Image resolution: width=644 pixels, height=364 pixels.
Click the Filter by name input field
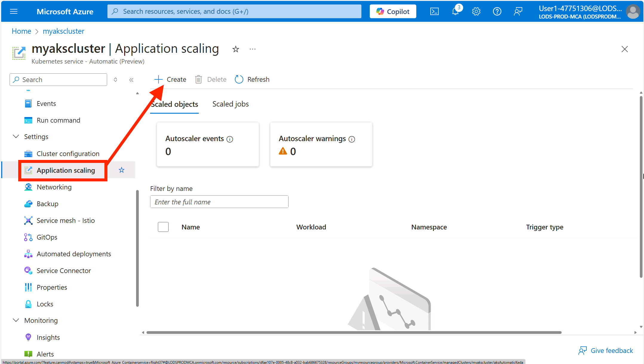[219, 202]
